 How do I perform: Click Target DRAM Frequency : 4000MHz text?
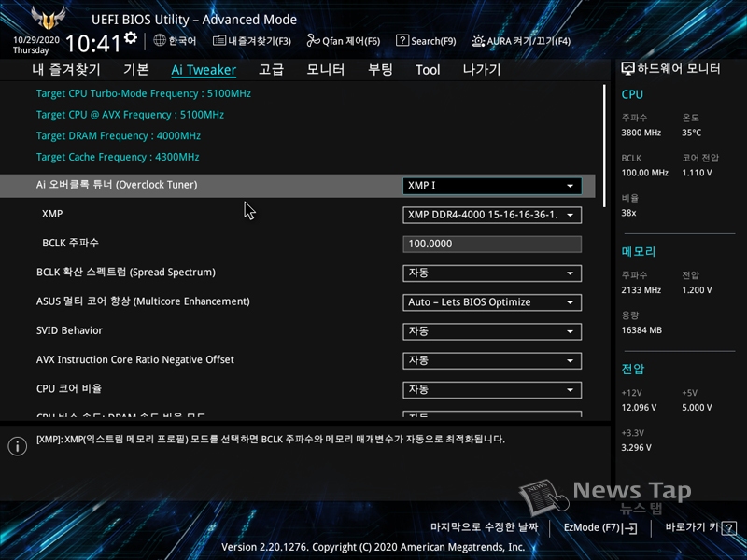point(119,136)
